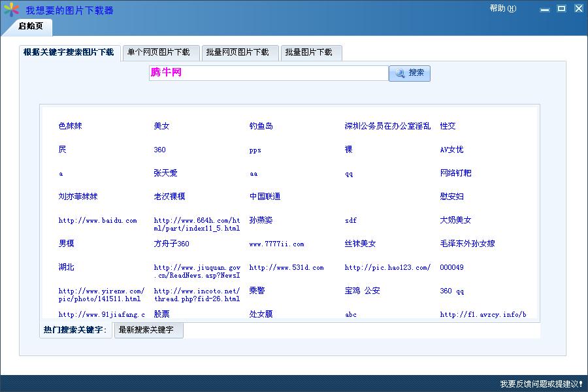Click the 搜索 search button
588x392 pixels.
click(x=410, y=73)
